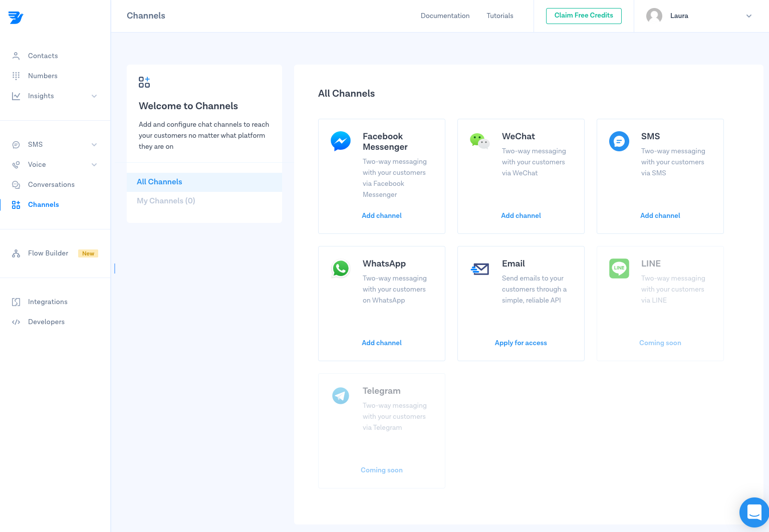Click the Facebook Messenger card title
The width and height of the screenshot is (769, 532).
pos(385,141)
